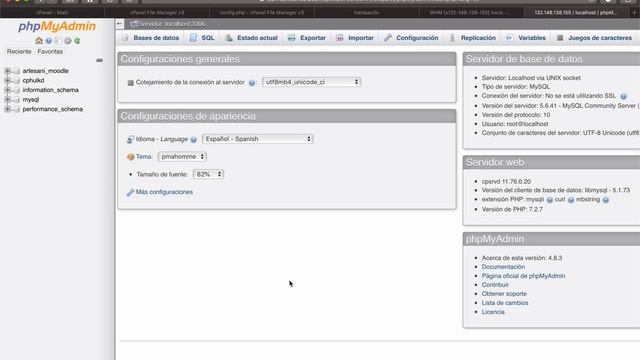640x360 pixels.
Task: Expand the artesani_moodle database tree node
Action: (7, 71)
